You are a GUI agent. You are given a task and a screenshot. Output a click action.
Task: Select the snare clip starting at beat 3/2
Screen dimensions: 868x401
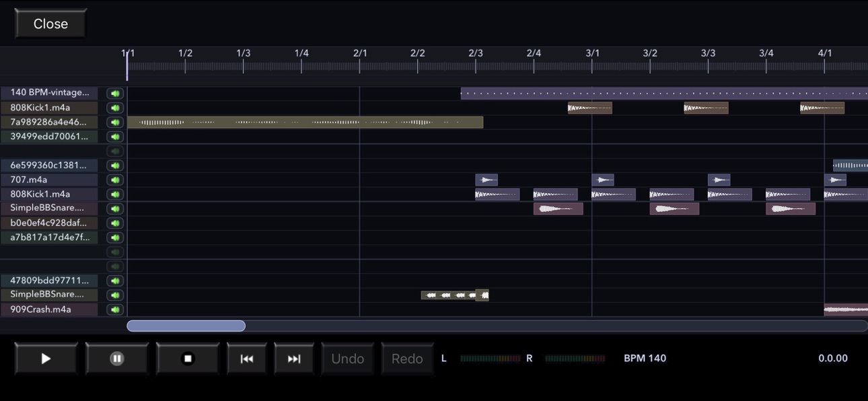pyautogui.click(x=674, y=209)
